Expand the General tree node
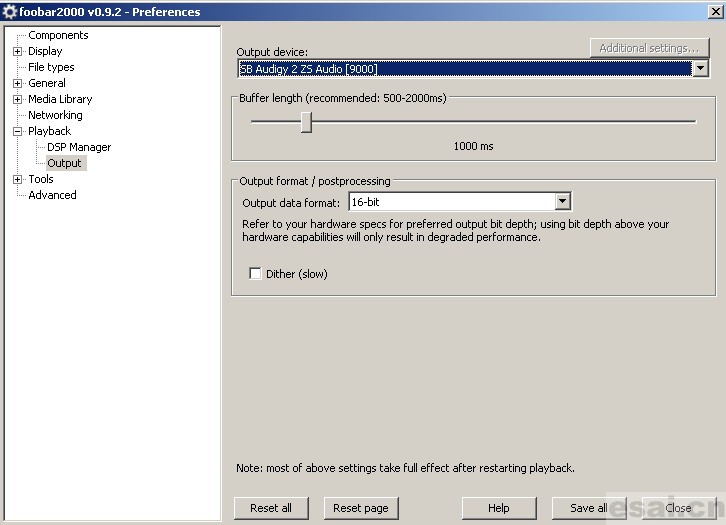 [17, 83]
